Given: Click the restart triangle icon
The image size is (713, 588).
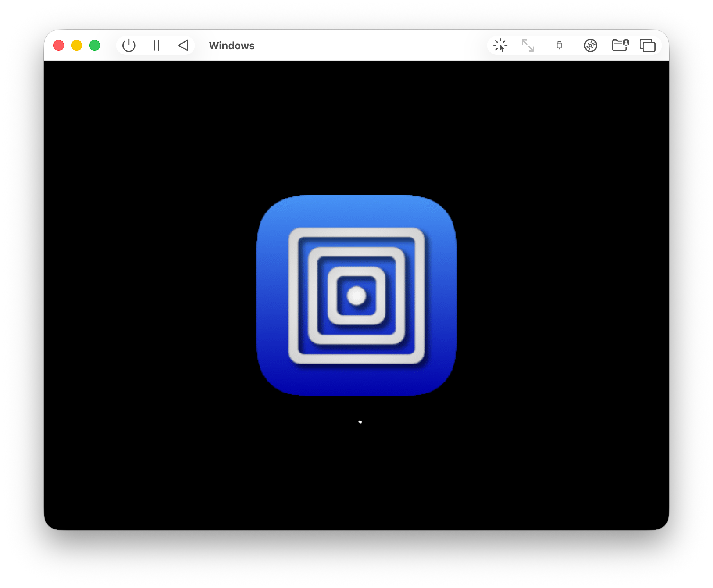Looking at the screenshot, I should pos(184,45).
